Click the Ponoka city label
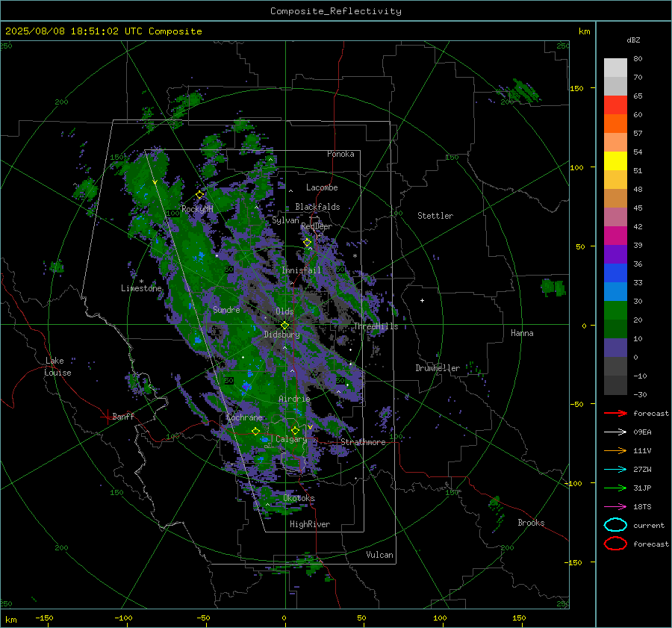This screenshot has width=672, height=628. coord(340,154)
